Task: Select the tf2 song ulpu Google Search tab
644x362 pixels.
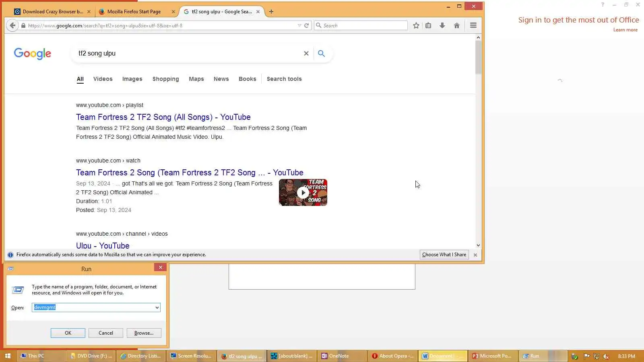Action: coord(222,12)
